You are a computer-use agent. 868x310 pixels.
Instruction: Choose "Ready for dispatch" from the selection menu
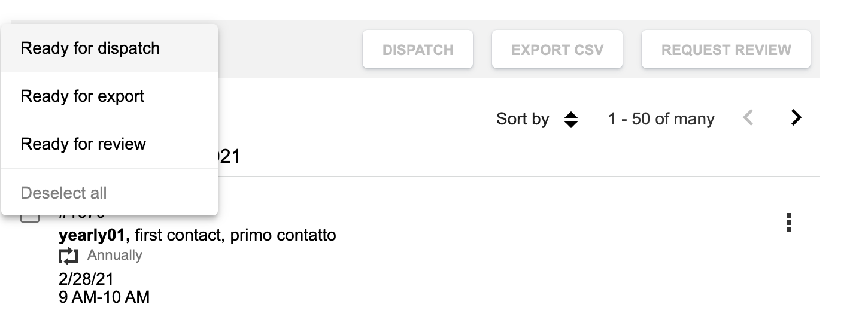[x=90, y=48]
